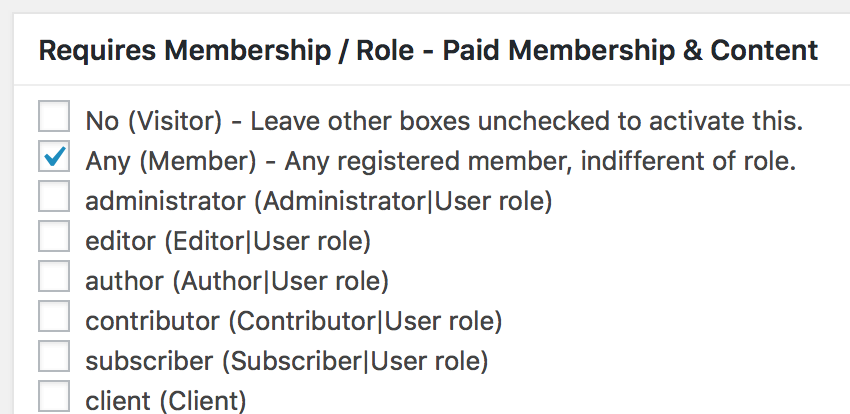Check the No (Visitor) checkbox
The image size is (850, 414).
click(x=54, y=118)
